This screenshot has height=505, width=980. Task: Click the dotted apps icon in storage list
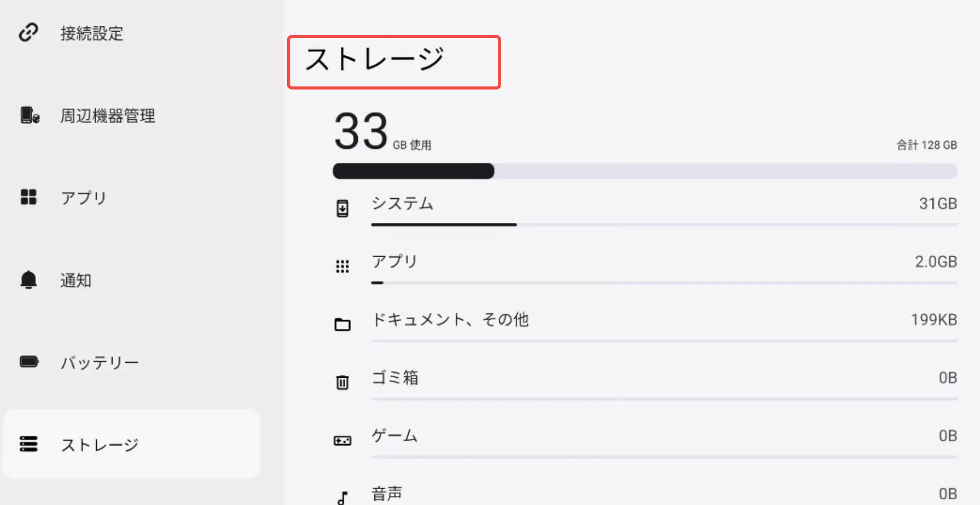point(343,266)
